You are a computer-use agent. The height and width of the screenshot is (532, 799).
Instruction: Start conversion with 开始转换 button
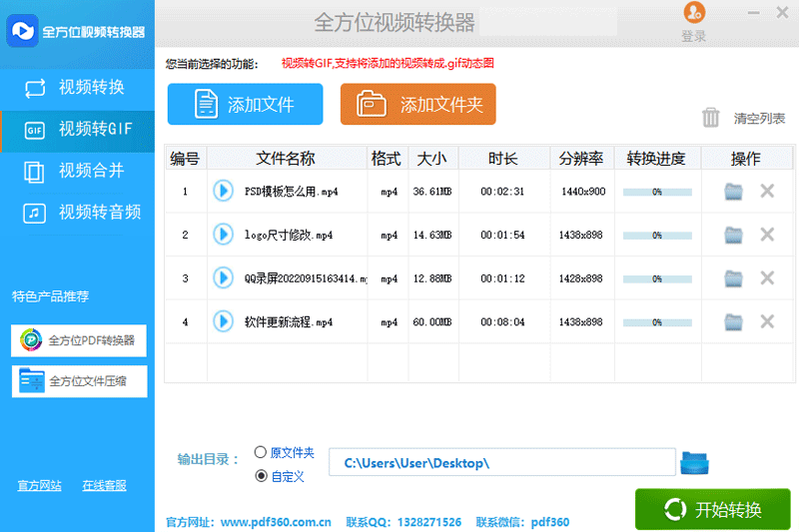click(712, 510)
